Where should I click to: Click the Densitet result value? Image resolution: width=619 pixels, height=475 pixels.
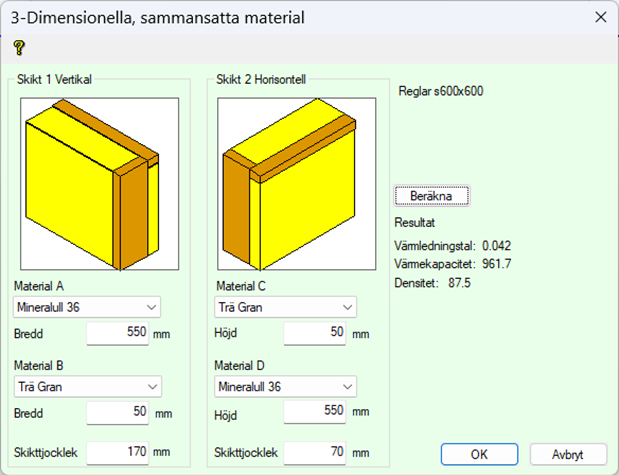click(460, 283)
